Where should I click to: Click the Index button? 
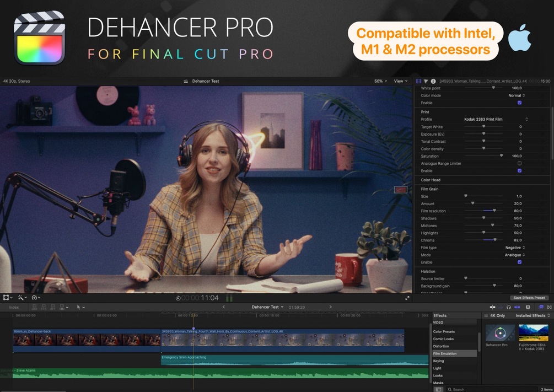click(14, 307)
